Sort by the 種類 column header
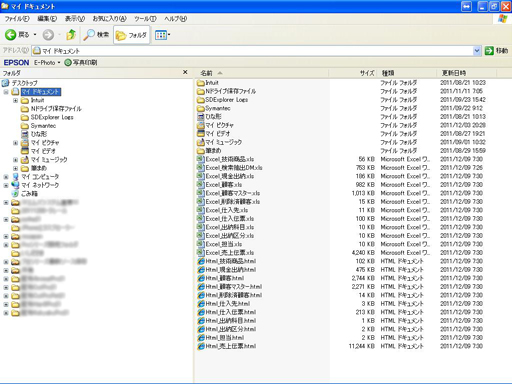Screen dimensions: 512x384 (x=407, y=73)
